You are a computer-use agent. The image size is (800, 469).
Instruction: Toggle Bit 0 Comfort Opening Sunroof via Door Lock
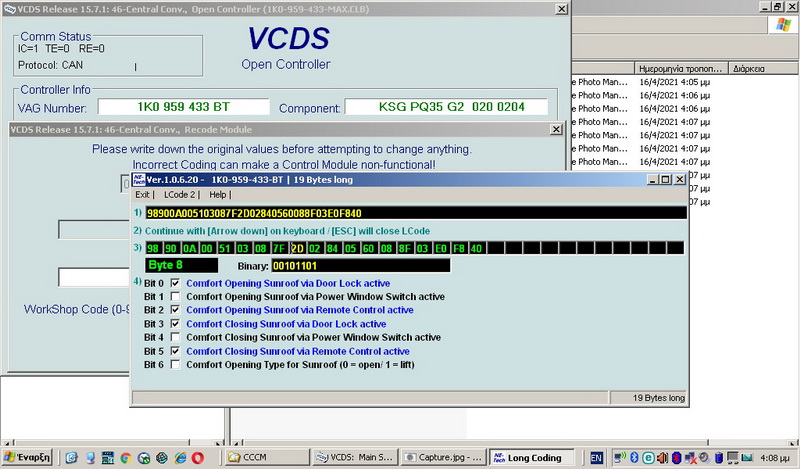tap(175, 283)
